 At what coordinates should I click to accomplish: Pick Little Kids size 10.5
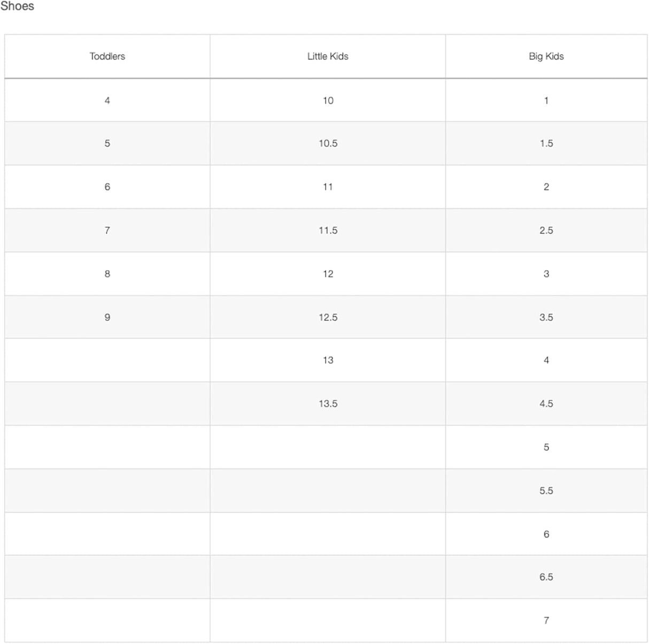[328, 143]
